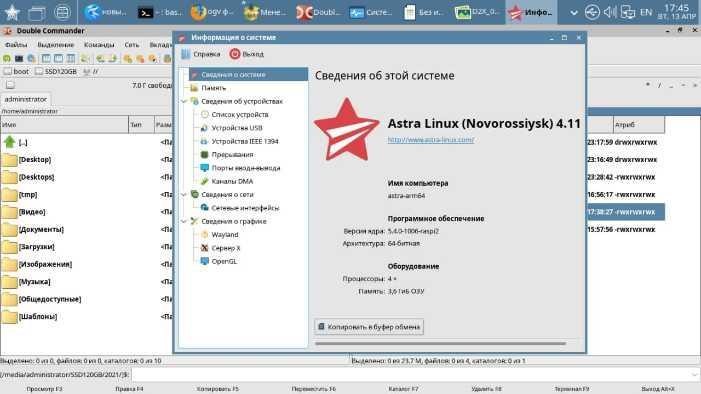This screenshot has width=701, height=394.
Task: Select the Память tree entry
Action: pyautogui.click(x=213, y=88)
